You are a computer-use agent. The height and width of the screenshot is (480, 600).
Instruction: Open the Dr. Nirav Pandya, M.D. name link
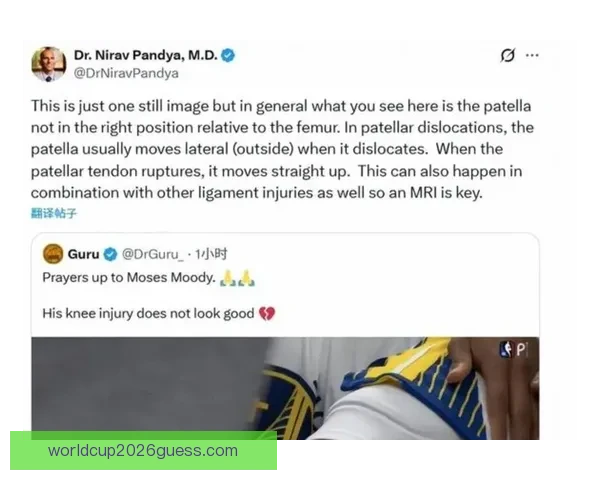click(x=145, y=55)
